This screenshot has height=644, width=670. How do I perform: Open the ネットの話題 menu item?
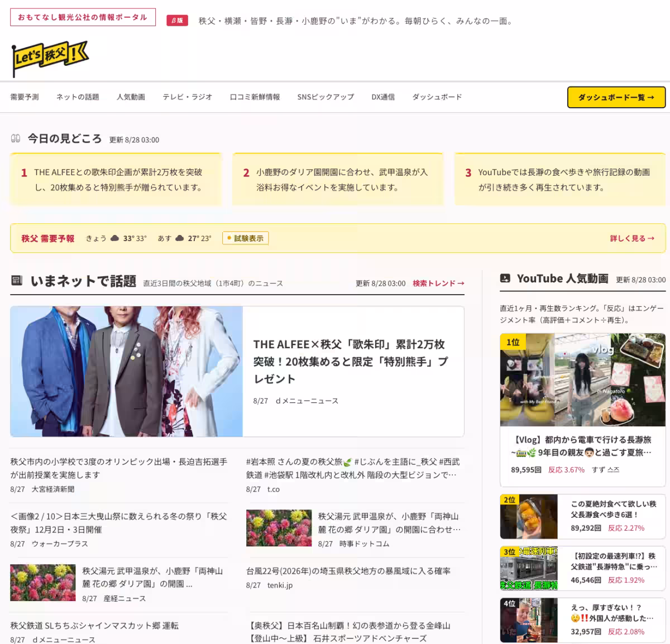click(78, 97)
